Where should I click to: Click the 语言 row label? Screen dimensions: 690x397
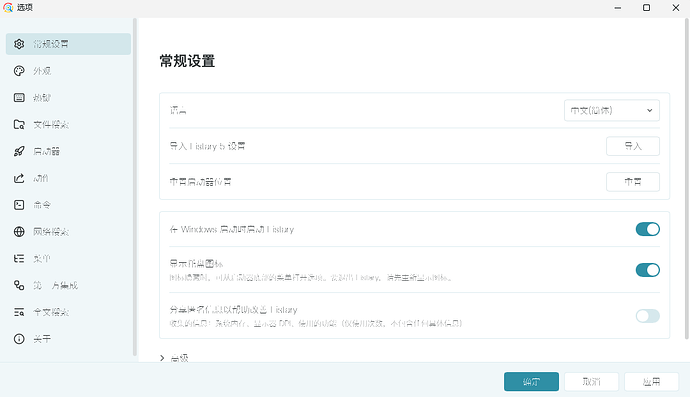(x=178, y=110)
